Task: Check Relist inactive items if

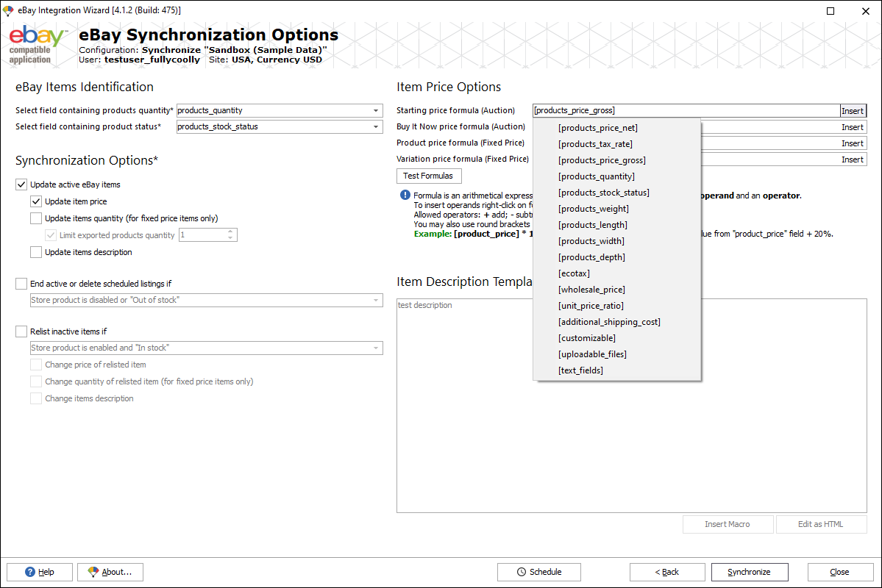Action: pyautogui.click(x=21, y=331)
